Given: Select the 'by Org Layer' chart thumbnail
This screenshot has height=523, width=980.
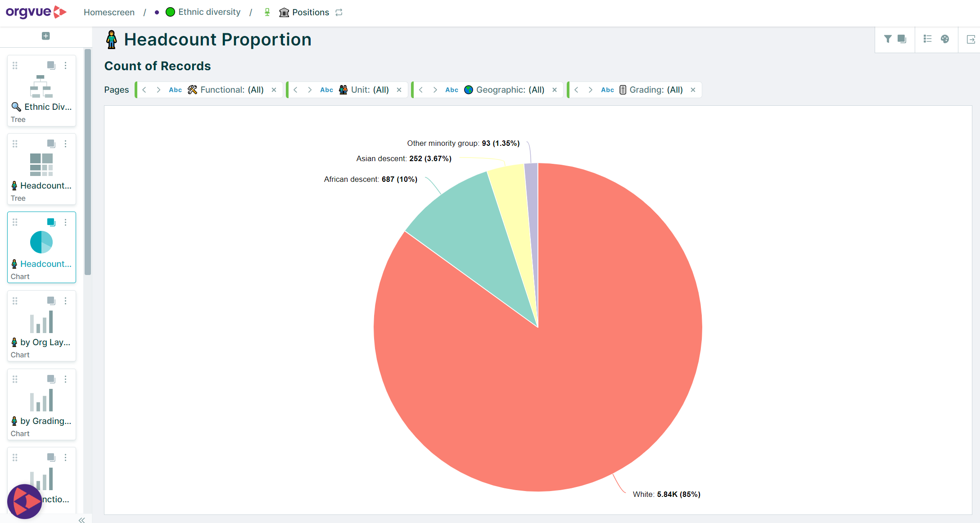Looking at the screenshot, I should point(41,325).
